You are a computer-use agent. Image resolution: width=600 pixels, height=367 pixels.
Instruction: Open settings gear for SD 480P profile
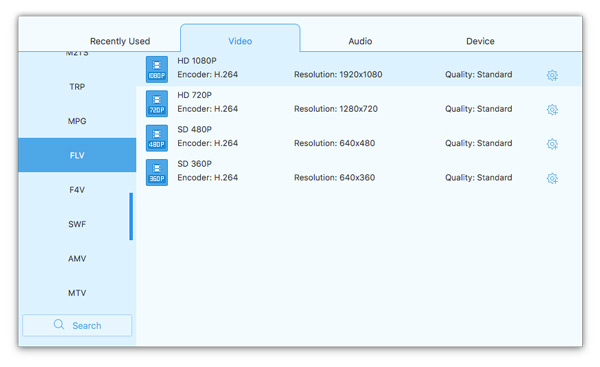pyautogui.click(x=552, y=144)
